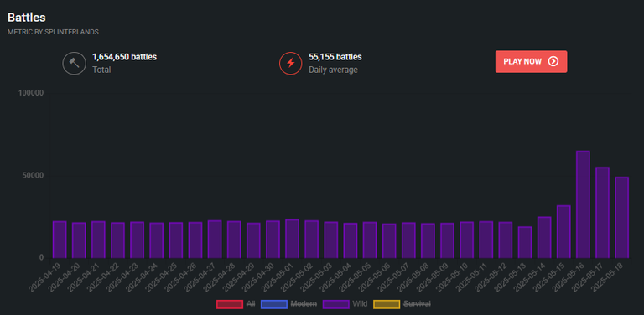Select the bar for 2025-05-17
The image size is (644, 315).
point(602,213)
